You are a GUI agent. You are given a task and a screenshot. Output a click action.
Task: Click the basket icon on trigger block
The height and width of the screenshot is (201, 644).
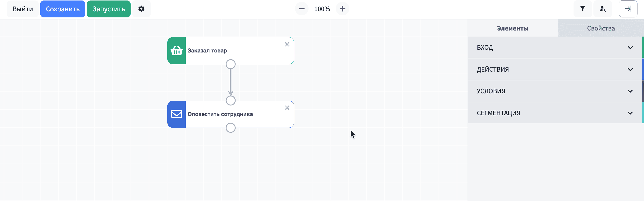tap(177, 51)
